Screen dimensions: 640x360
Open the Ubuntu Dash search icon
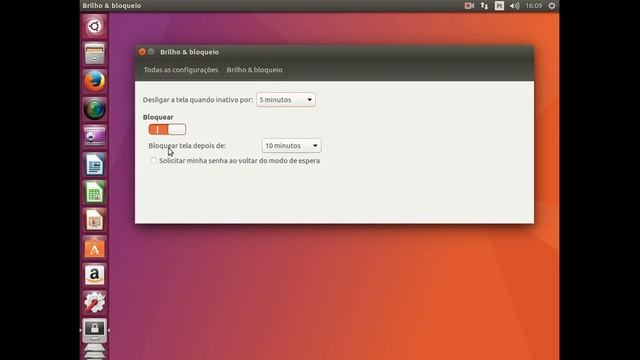[x=94, y=26]
